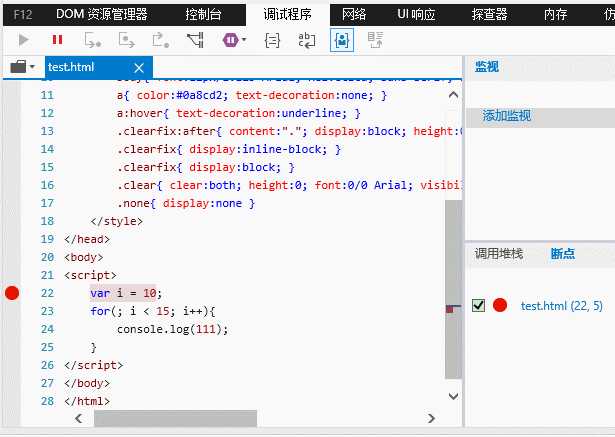615x437 pixels.
Task: Click the '</html>' tag on line 28
Action: point(87,401)
